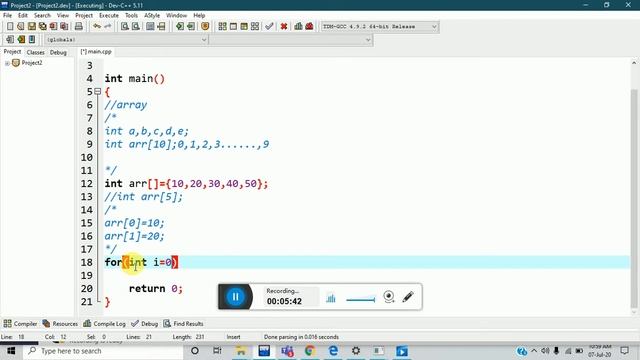Click the Profile Analysis chart icon
The height and width of the screenshot is (360, 640).
click(x=298, y=27)
